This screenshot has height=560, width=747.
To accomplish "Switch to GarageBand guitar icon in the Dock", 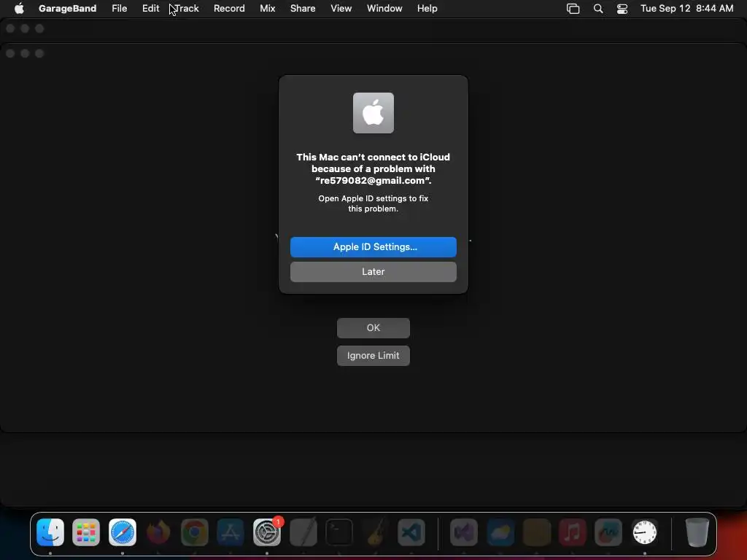I will pos(376,532).
